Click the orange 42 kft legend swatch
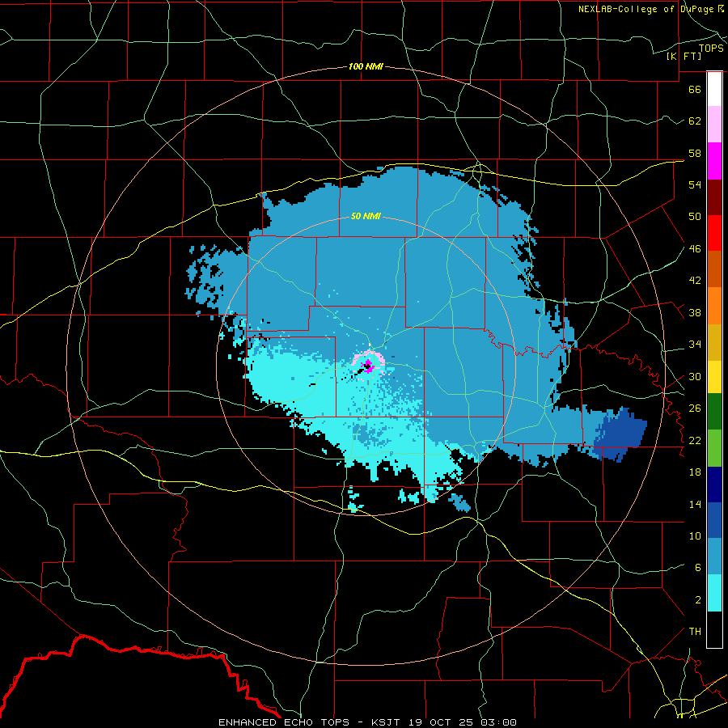 click(714, 305)
